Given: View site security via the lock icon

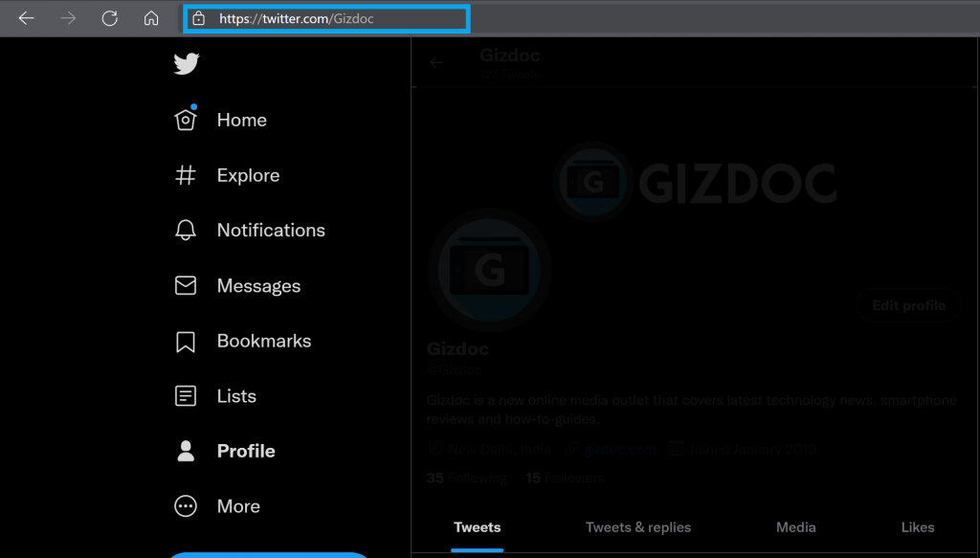Looking at the screenshot, I should [x=199, y=19].
